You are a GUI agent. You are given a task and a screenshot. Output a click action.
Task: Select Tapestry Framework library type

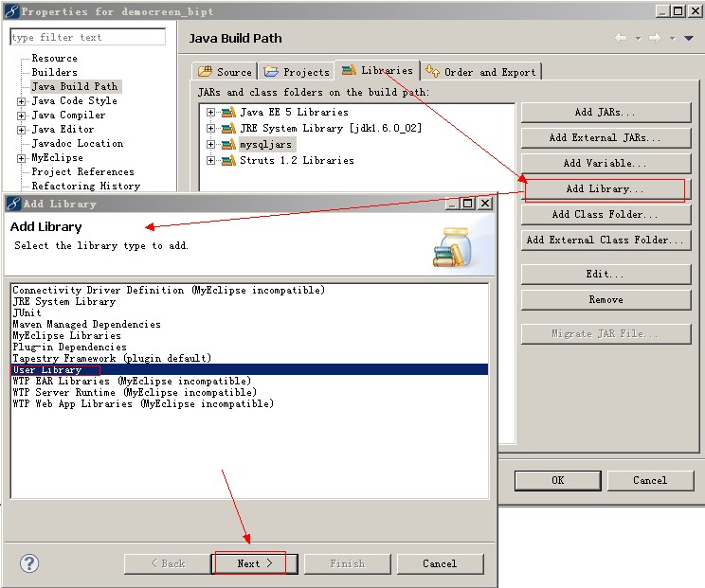click(249, 359)
